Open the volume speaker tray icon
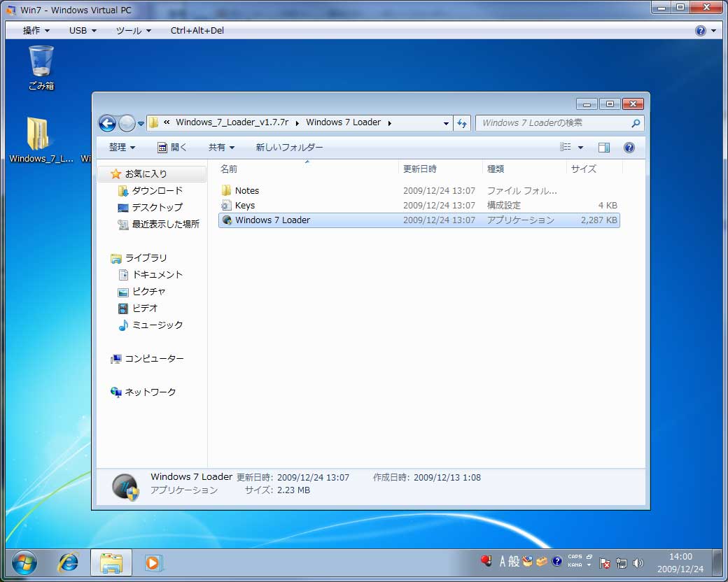 (638, 563)
